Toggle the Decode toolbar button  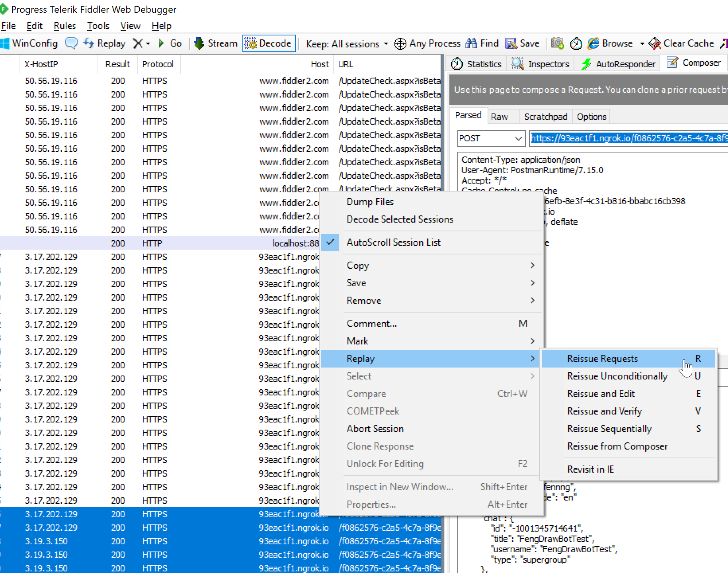269,43
